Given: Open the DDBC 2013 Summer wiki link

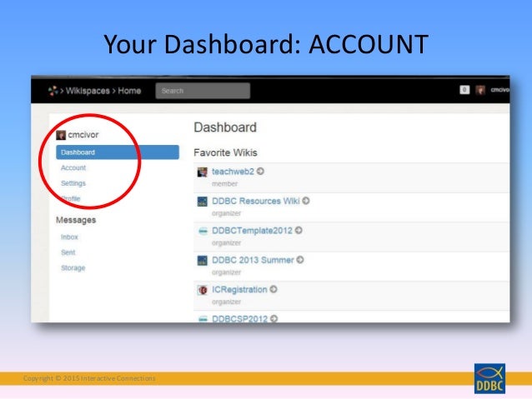Looking at the screenshot, I should (253, 260).
